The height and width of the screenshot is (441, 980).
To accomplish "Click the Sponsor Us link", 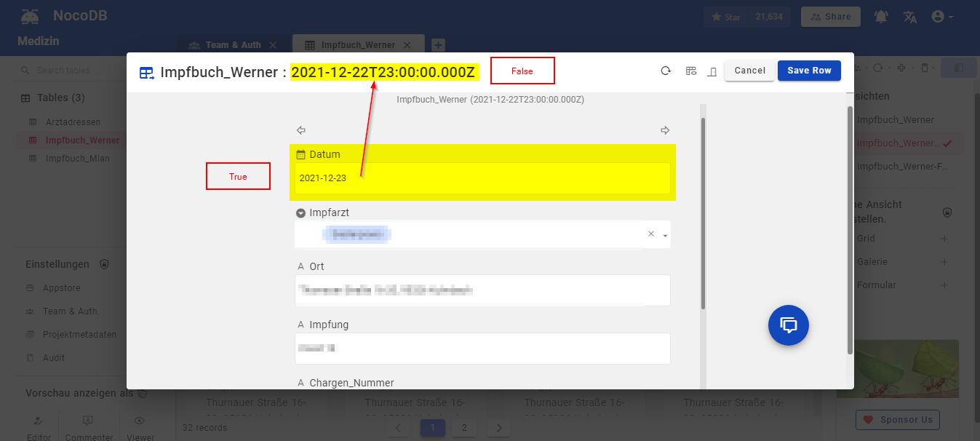I will click(x=898, y=420).
